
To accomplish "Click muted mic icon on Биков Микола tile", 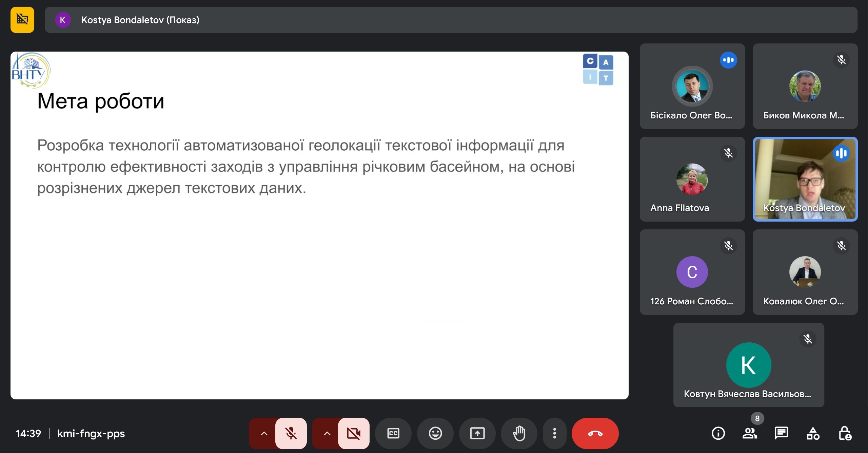I will tap(841, 60).
